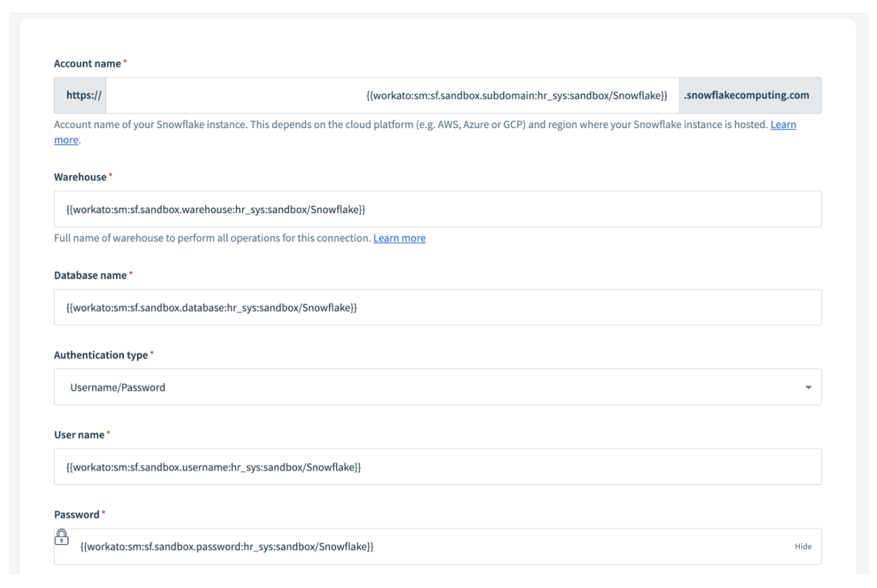This screenshot has height=588, width=877.
Task: Select Username/Password from authentication options
Action: (118, 388)
